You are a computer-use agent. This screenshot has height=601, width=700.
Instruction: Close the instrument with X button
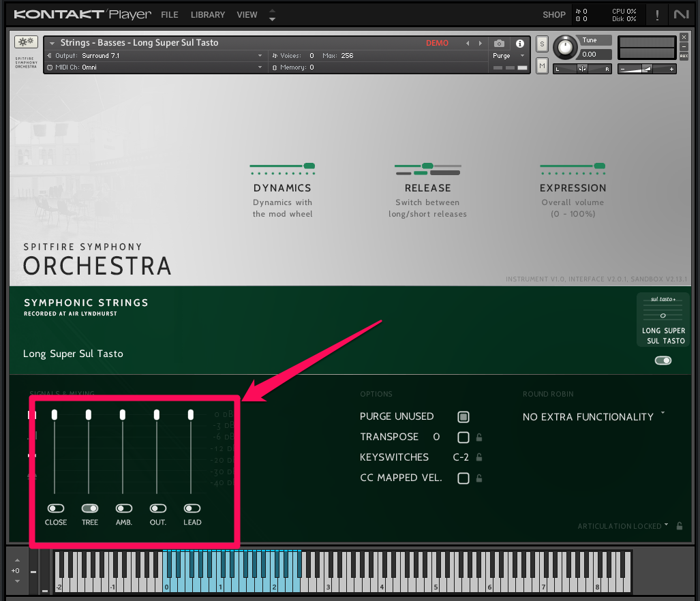[684, 37]
